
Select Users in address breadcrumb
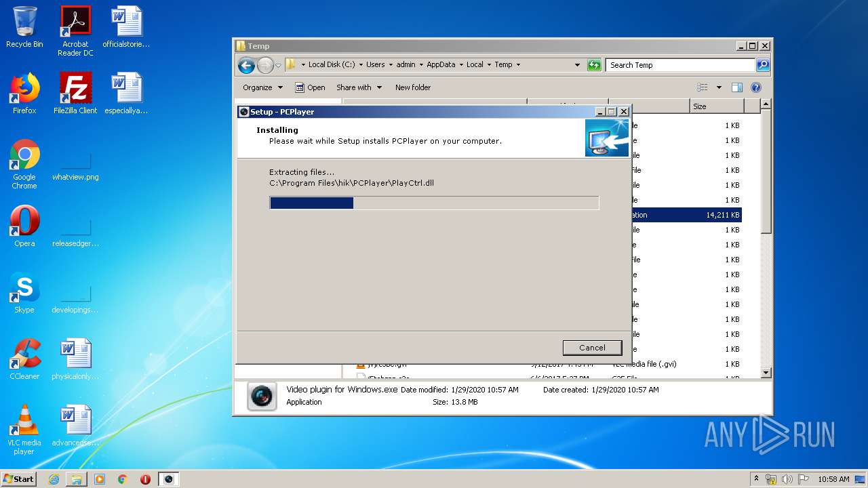pos(375,65)
